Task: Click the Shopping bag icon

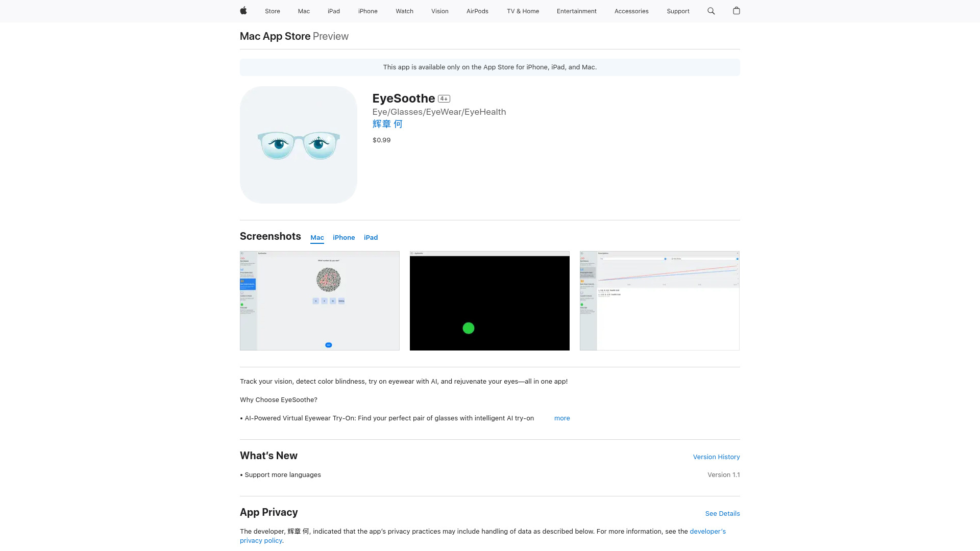Action: (737, 11)
